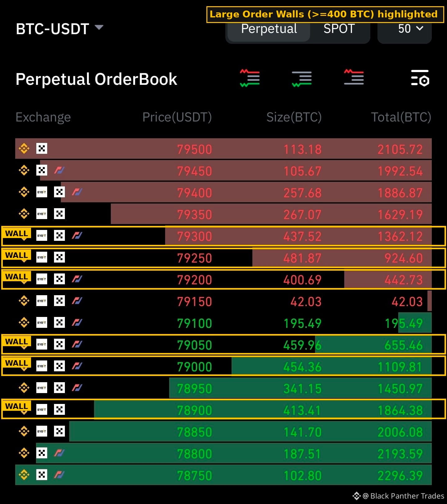
Task: Click the Bybit icon in the 79350 row
Action: pyautogui.click(x=42, y=214)
